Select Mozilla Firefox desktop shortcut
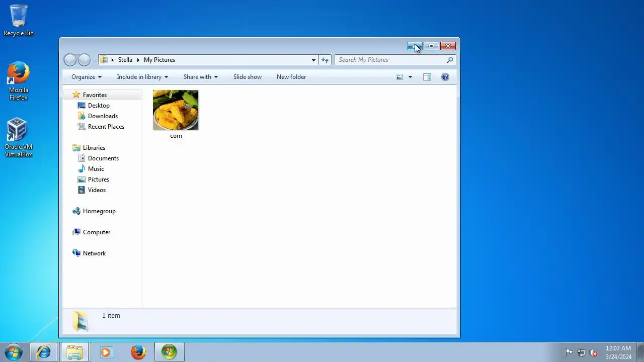 19,81
